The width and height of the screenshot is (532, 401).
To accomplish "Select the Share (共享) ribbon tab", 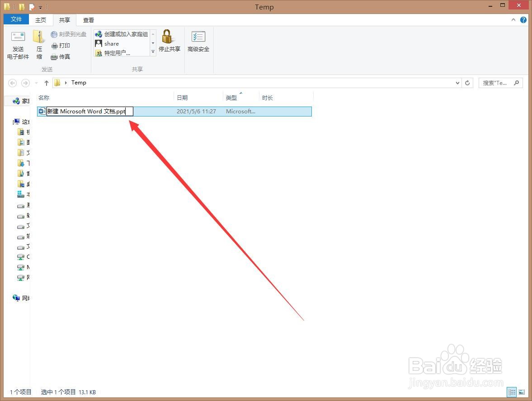I will [x=65, y=20].
